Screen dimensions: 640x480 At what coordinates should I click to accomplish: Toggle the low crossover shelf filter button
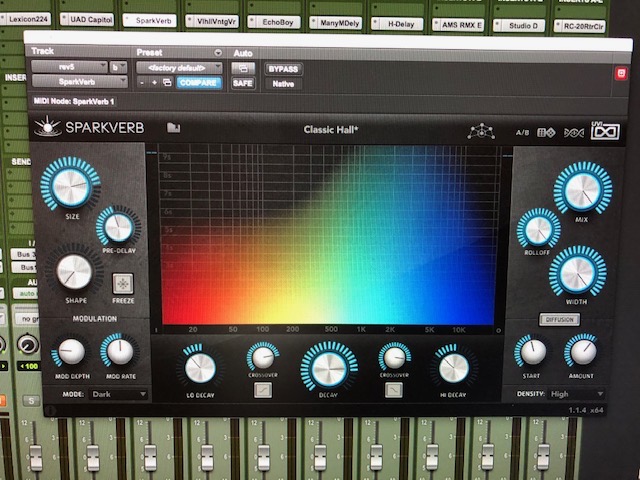point(263,390)
